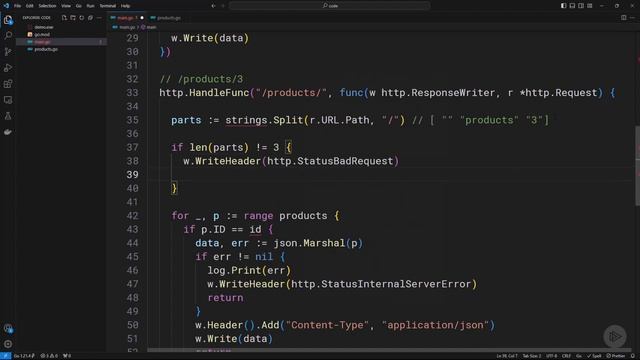Navigate forward with the arrow button
Image resolution: width=640 pixels, height=360 pixels.
[223, 6]
